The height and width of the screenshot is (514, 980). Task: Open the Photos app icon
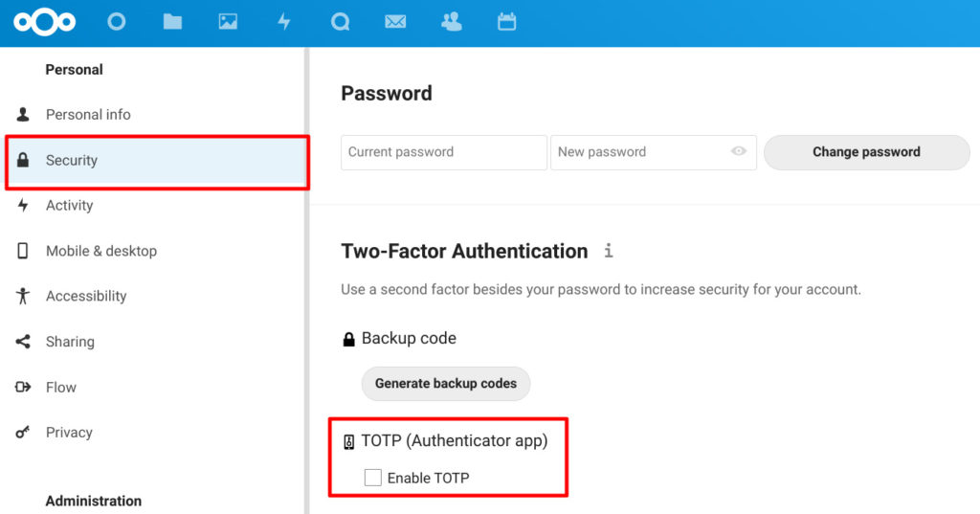click(x=228, y=22)
